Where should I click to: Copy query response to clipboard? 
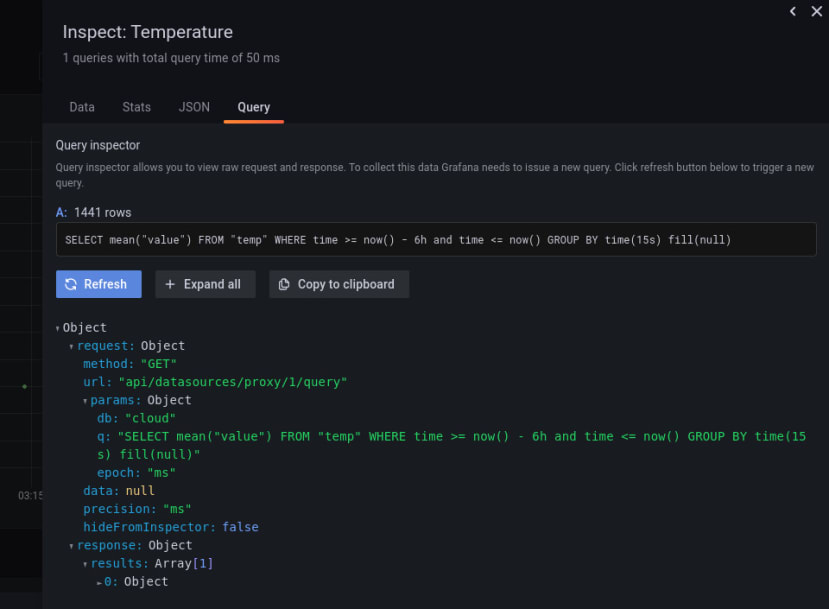click(339, 284)
